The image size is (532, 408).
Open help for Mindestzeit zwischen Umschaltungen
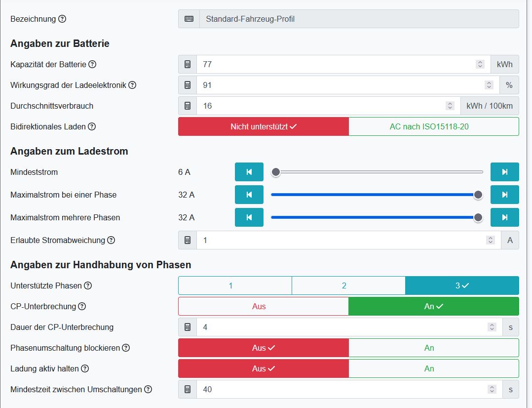148,389
